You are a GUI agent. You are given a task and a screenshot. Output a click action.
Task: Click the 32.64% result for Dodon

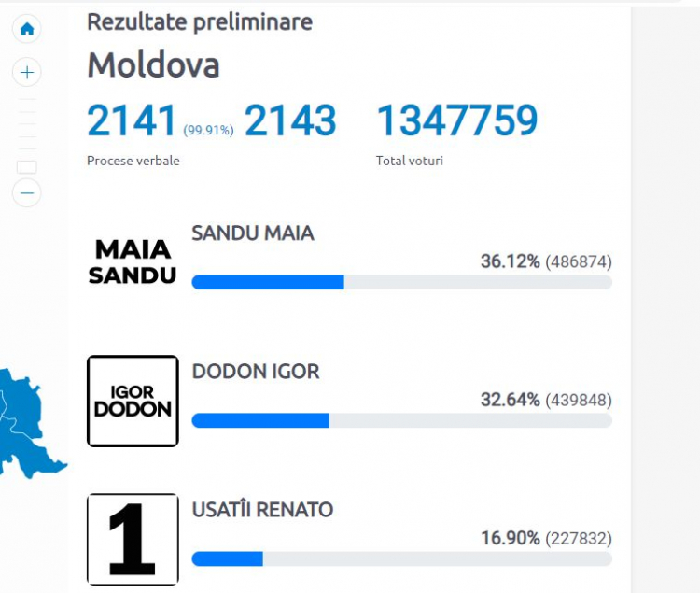click(x=511, y=400)
